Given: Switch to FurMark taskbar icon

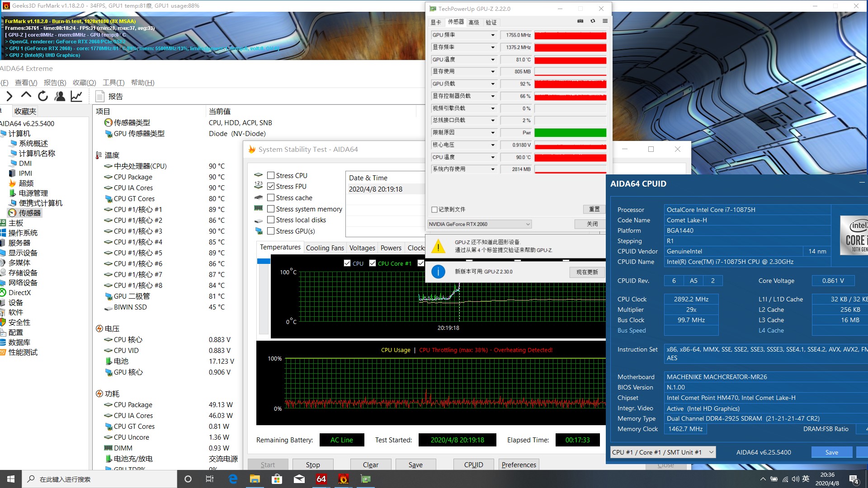Looking at the screenshot, I should [343, 479].
